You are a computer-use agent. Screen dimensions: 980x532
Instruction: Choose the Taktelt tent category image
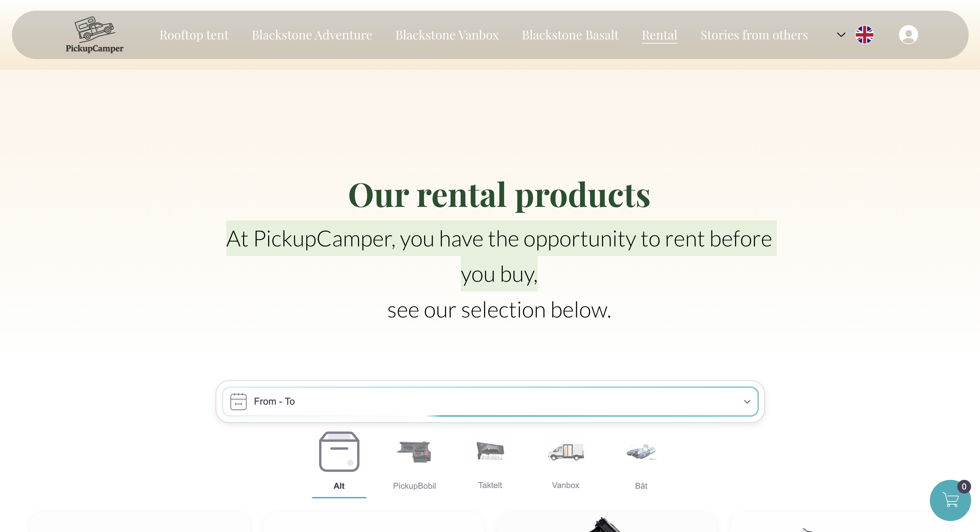click(x=490, y=451)
